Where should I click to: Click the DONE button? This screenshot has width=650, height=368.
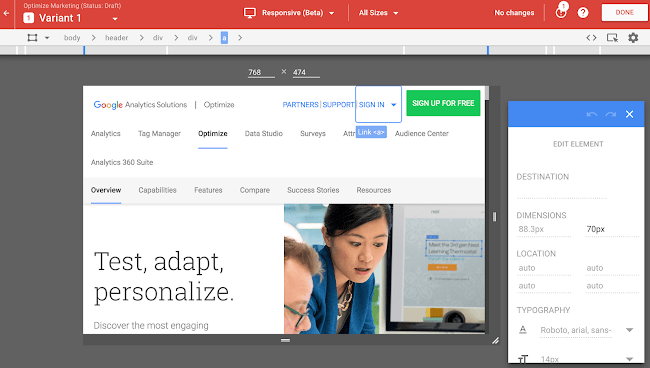(x=624, y=12)
